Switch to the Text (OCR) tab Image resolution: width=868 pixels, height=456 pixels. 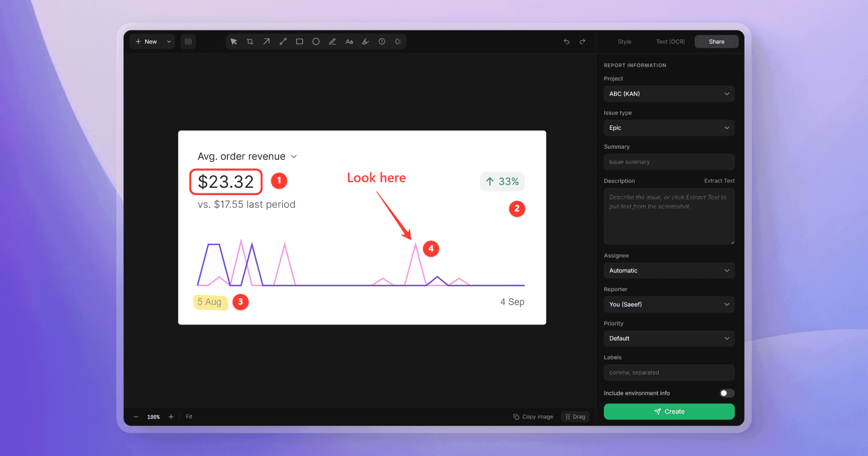point(670,41)
